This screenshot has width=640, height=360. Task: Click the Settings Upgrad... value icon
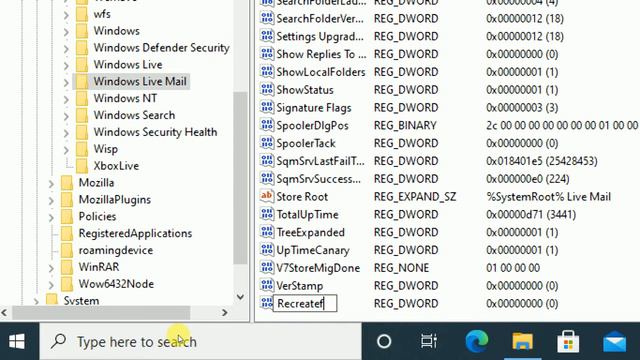point(267,36)
